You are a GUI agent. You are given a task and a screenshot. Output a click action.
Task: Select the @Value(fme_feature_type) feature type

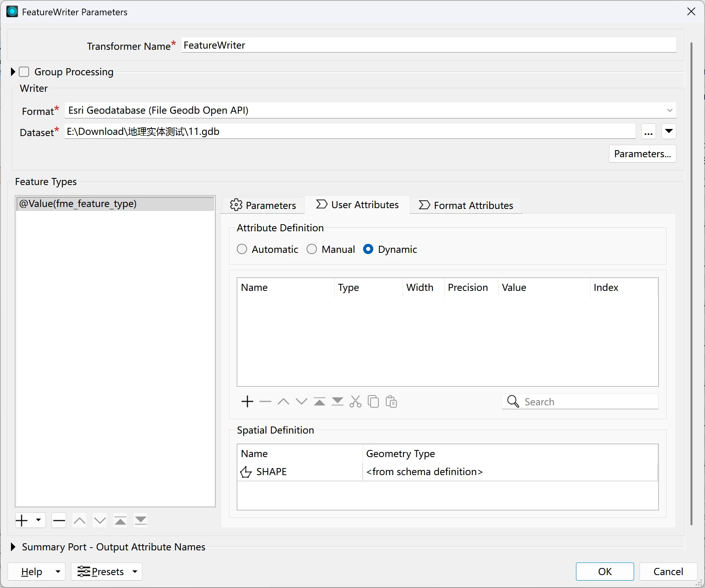(116, 204)
